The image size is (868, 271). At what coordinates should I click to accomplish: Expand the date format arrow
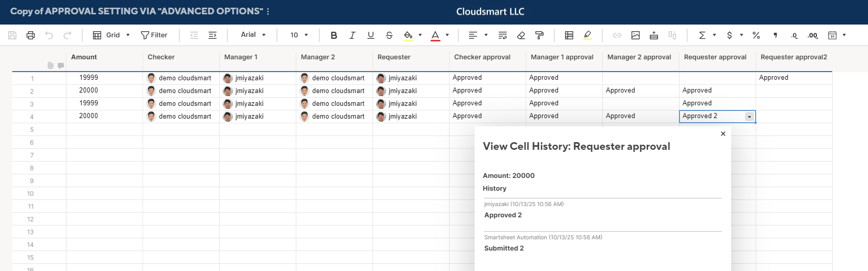(844, 35)
